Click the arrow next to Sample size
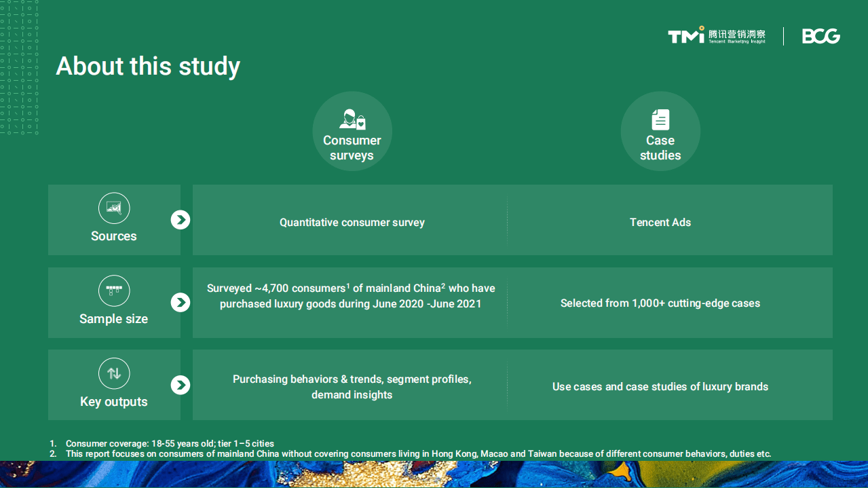868x488 pixels. (180, 303)
